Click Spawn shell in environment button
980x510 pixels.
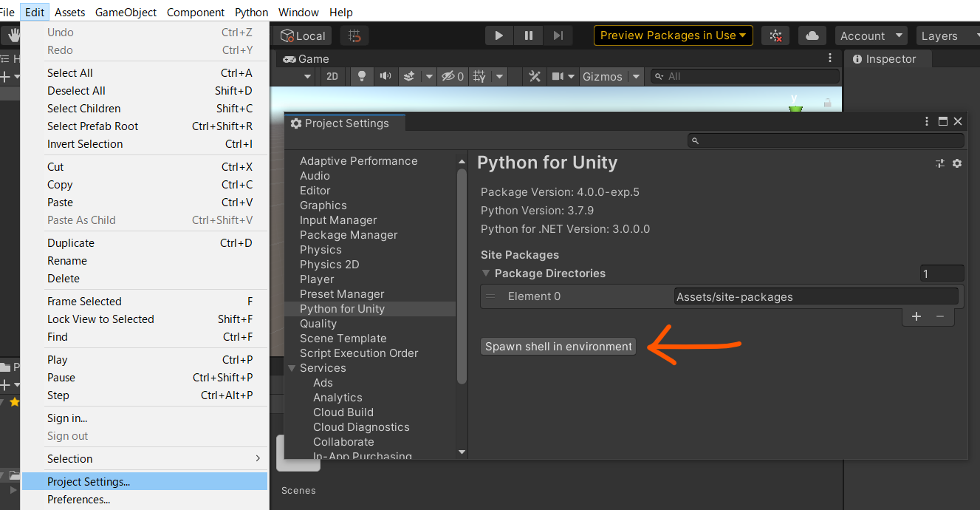click(558, 346)
